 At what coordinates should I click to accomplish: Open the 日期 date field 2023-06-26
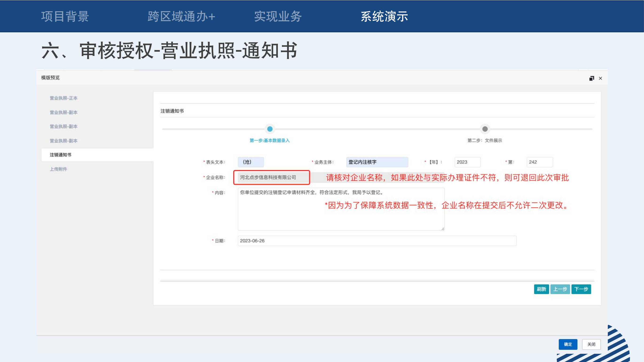377,241
